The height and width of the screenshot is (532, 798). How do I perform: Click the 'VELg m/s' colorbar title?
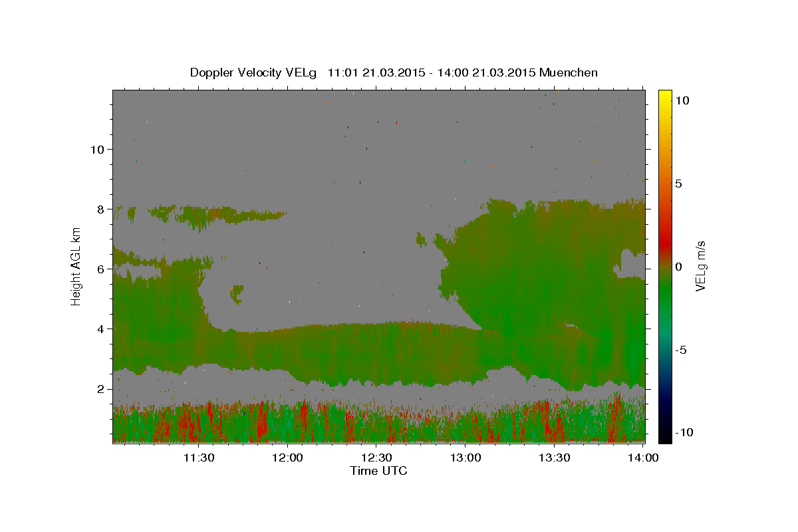[702, 266]
